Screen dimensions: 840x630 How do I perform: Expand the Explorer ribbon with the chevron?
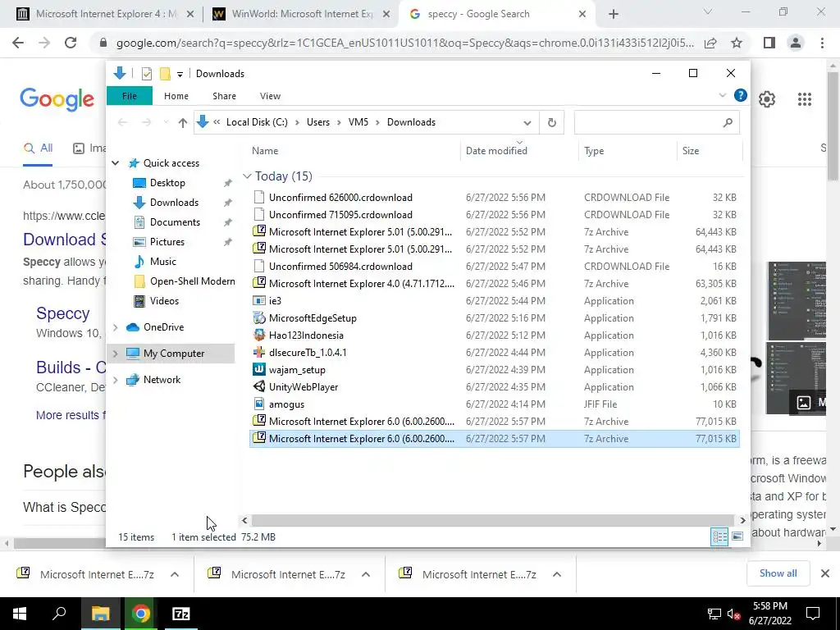[722, 95]
